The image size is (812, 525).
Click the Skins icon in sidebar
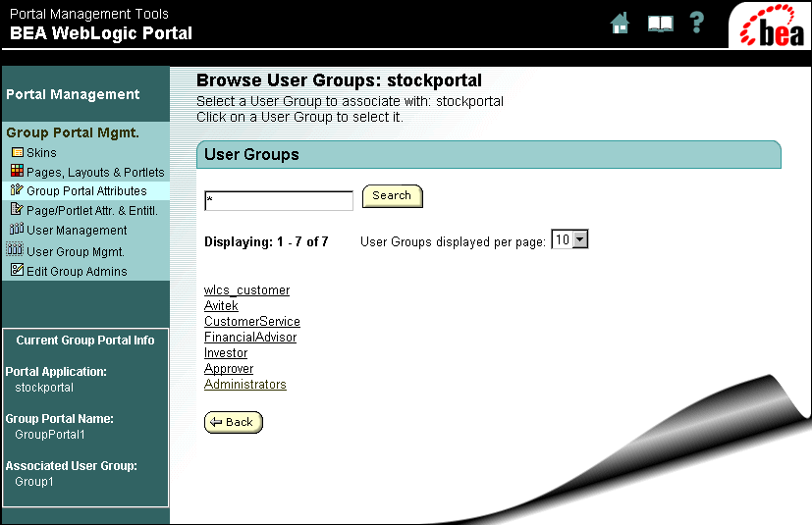pos(17,152)
